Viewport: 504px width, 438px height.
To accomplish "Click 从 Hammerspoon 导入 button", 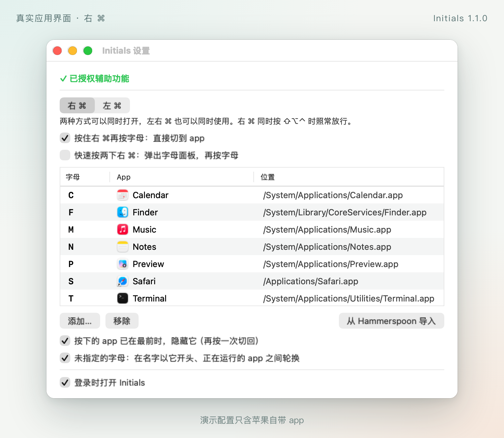I will coord(391,321).
